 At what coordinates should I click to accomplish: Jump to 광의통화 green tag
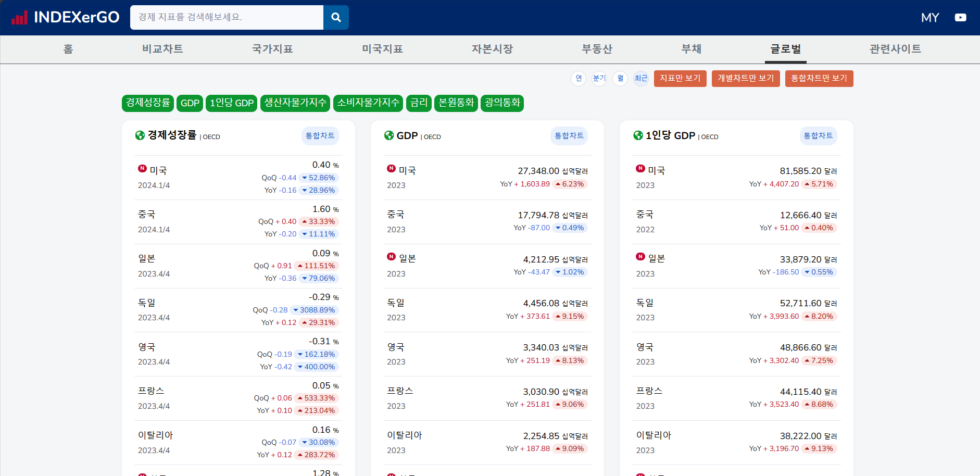pos(502,103)
